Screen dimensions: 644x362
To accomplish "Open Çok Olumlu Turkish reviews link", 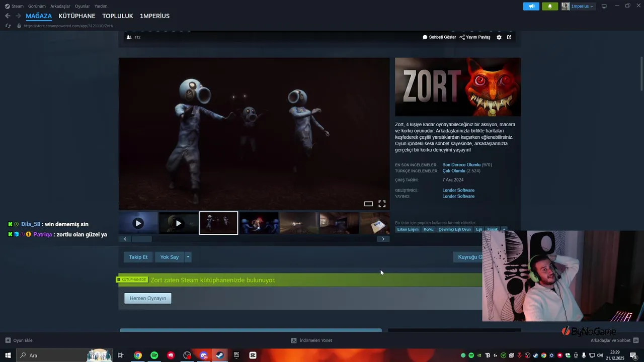I will point(454,171).
